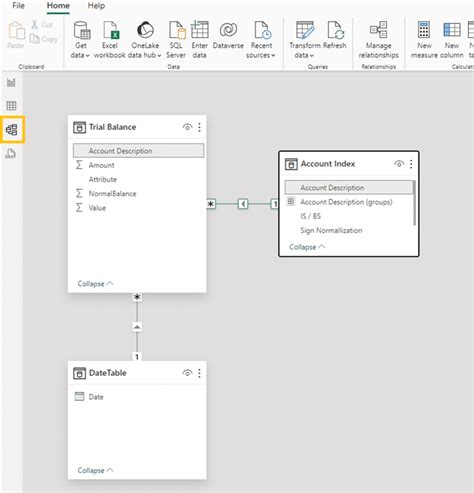Create a New column
This screenshot has width=474, height=493.
point(452,40)
